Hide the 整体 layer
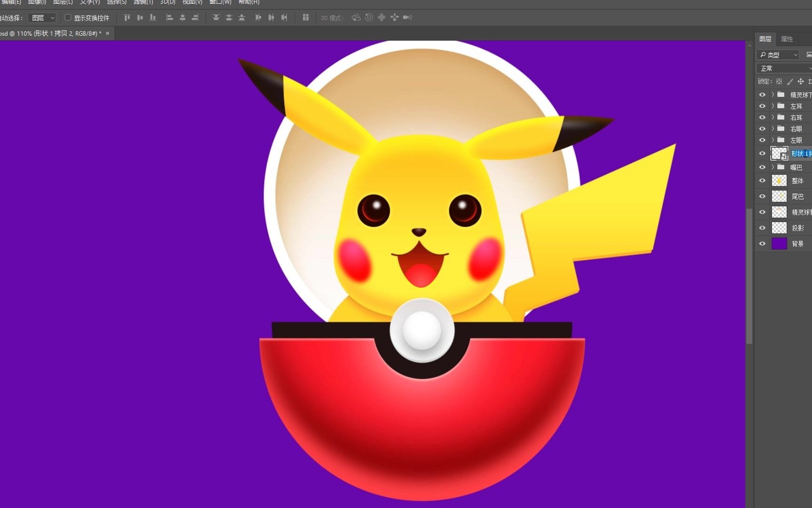 (x=762, y=181)
